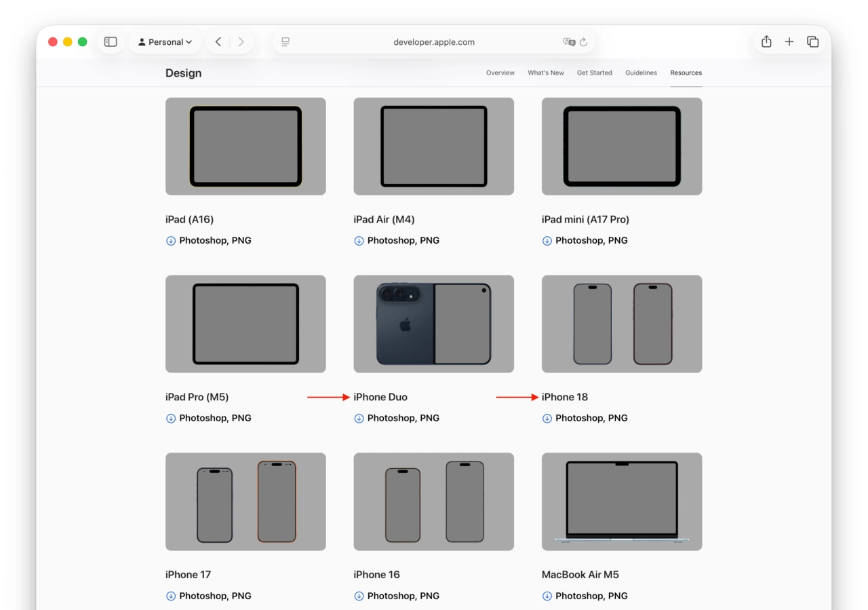The width and height of the screenshot is (868, 610).
Task: Download Photoshop, PNG for iPad (A16)
Action: [x=215, y=241]
